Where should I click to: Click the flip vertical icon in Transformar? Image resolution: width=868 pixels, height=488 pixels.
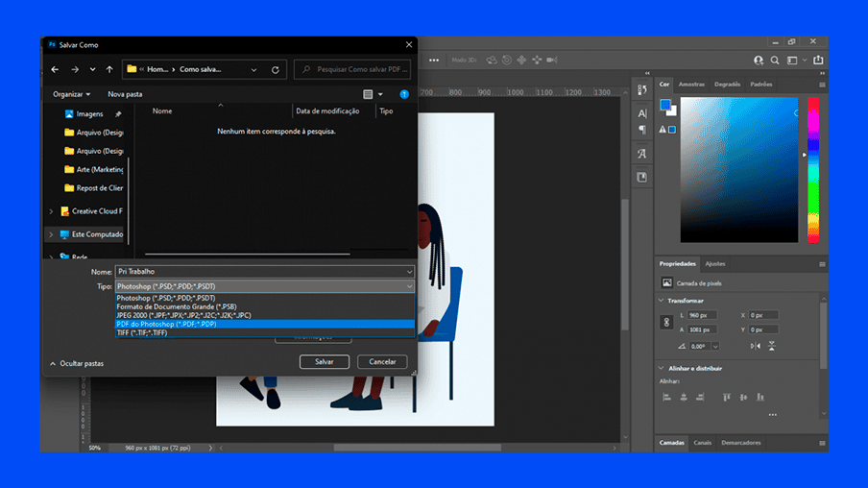[772, 346]
